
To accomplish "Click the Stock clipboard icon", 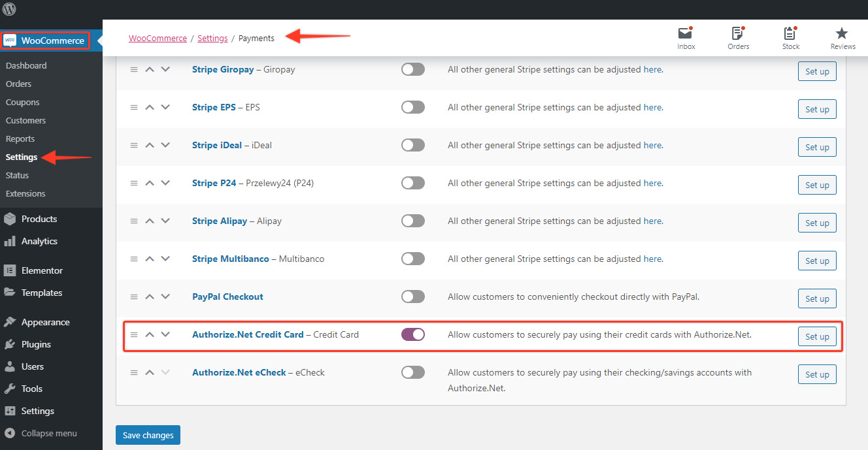I will pyautogui.click(x=790, y=34).
